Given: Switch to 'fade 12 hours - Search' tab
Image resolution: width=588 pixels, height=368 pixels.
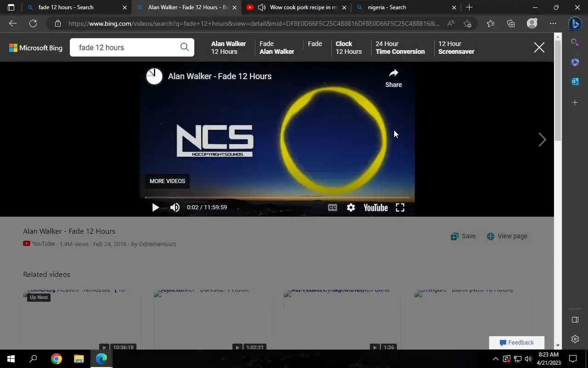Looking at the screenshot, I should [x=76, y=7].
